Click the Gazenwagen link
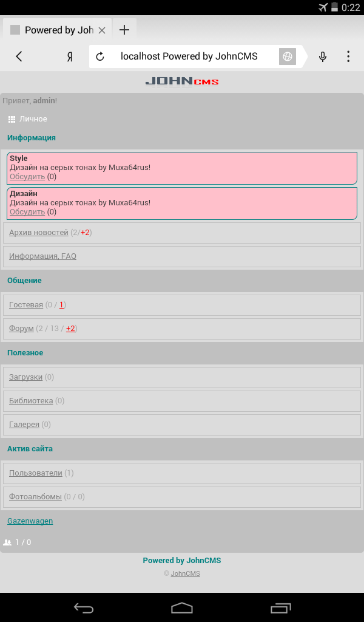This screenshot has height=622, width=364. pos(30,521)
